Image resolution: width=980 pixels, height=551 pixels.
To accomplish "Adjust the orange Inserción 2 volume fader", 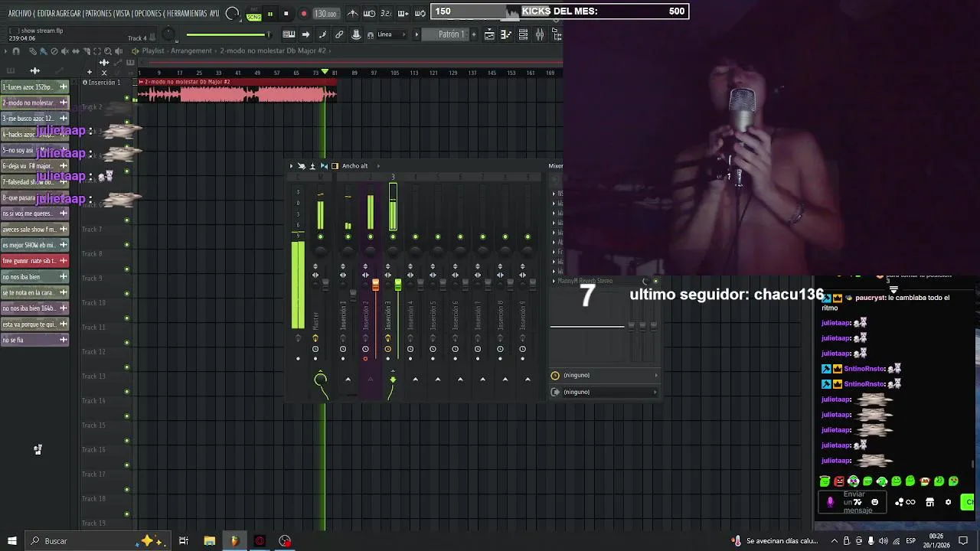I will [x=375, y=285].
